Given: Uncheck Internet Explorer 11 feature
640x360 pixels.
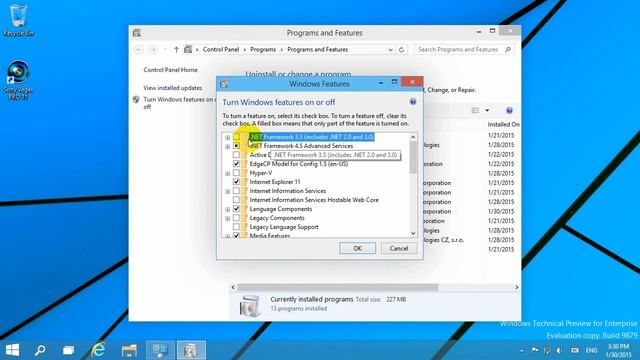Looking at the screenshot, I should pyautogui.click(x=236, y=182).
